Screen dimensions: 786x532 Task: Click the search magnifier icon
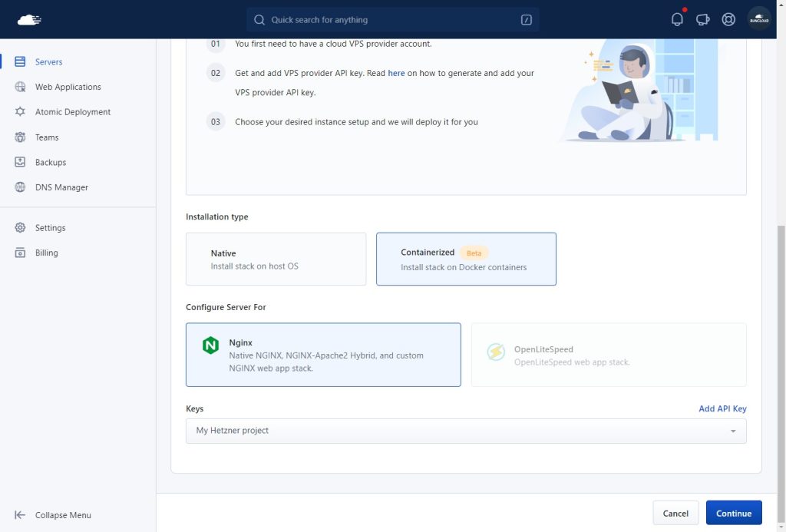pos(259,20)
